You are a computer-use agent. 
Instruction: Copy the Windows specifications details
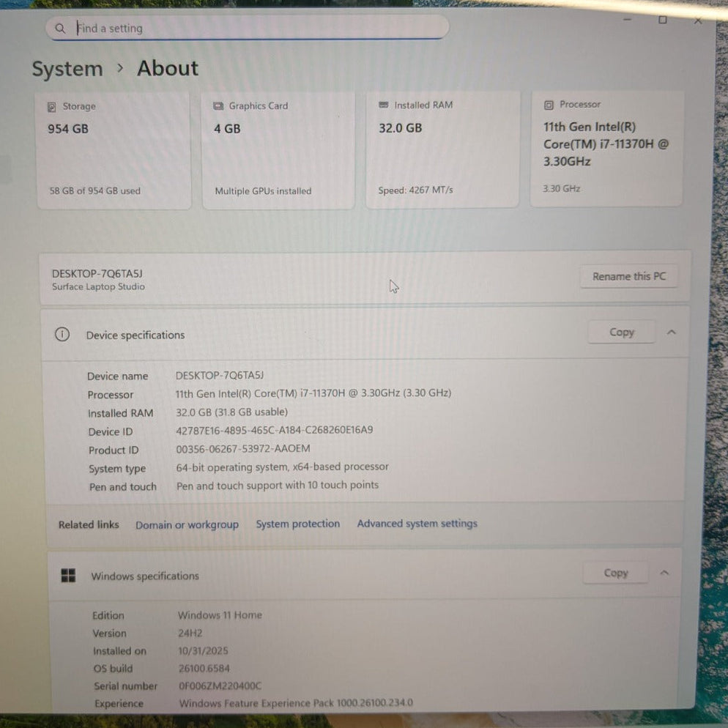(615, 573)
